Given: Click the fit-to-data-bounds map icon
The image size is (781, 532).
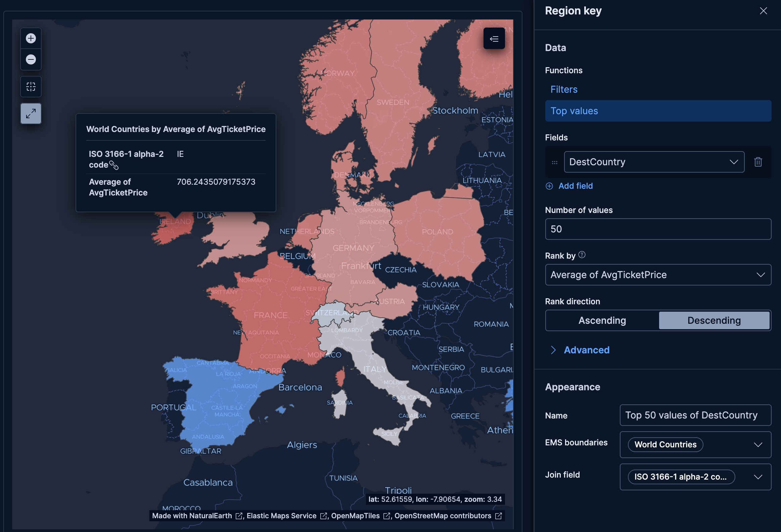Looking at the screenshot, I should click(x=31, y=86).
